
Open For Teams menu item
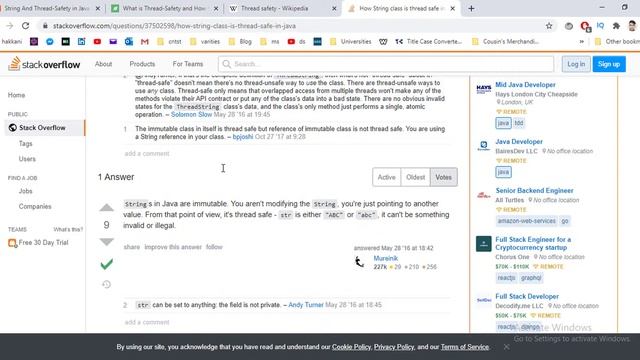[188, 64]
